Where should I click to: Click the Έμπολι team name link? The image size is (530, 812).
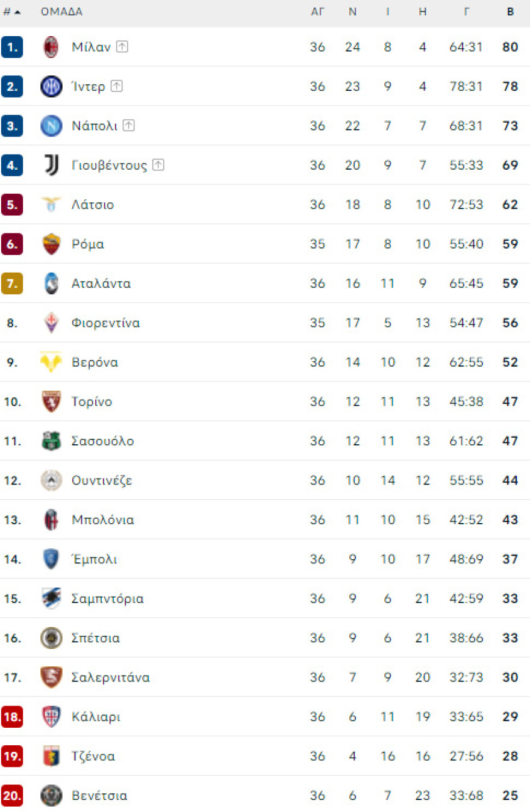click(x=95, y=559)
